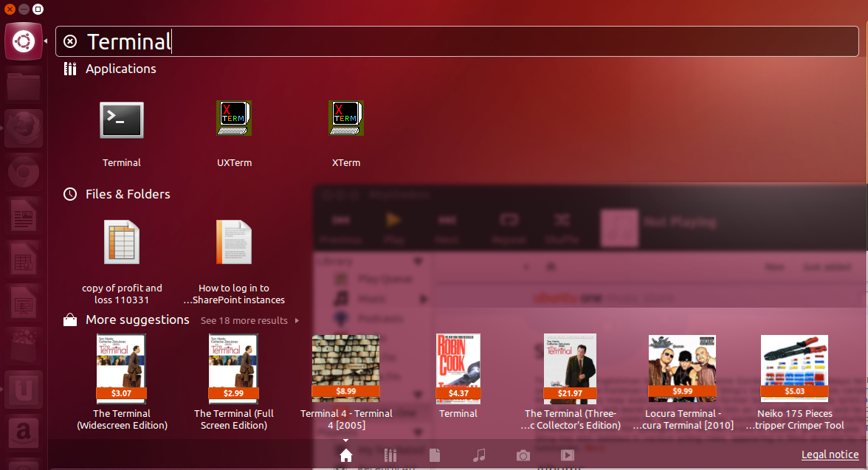
Task: Click the Applications category header
Action: click(121, 69)
